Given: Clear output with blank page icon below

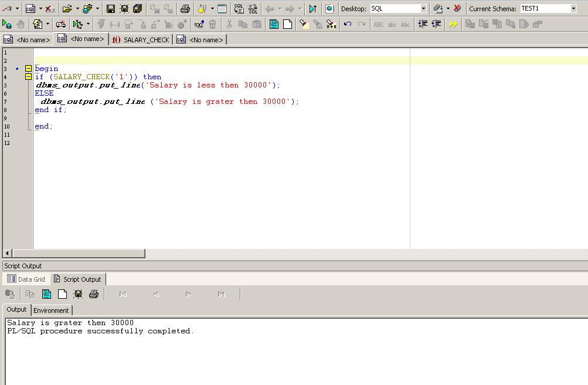Looking at the screenshot, I should (x=62, y=294).
